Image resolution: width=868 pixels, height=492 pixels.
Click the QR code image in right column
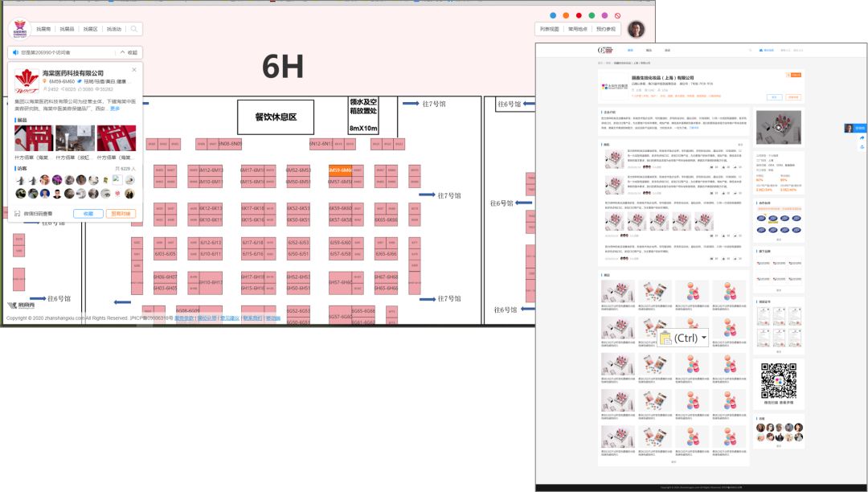(778, 380)
